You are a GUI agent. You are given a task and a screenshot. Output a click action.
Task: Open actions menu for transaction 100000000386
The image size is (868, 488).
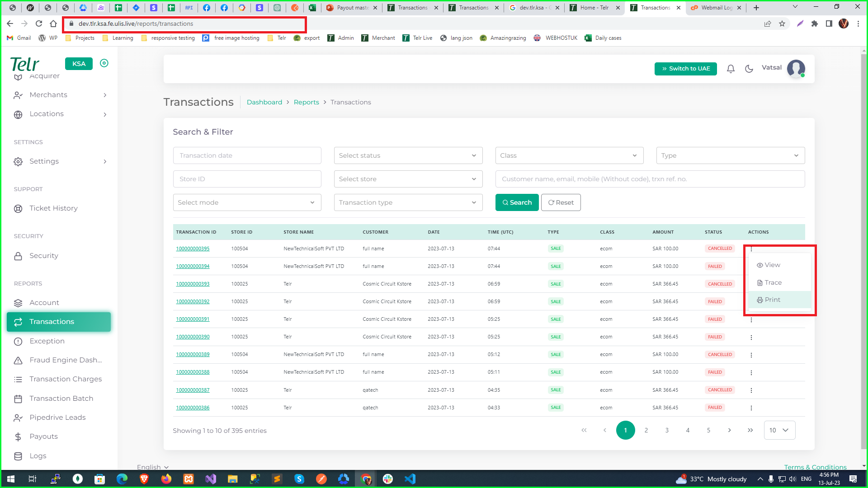751,408
